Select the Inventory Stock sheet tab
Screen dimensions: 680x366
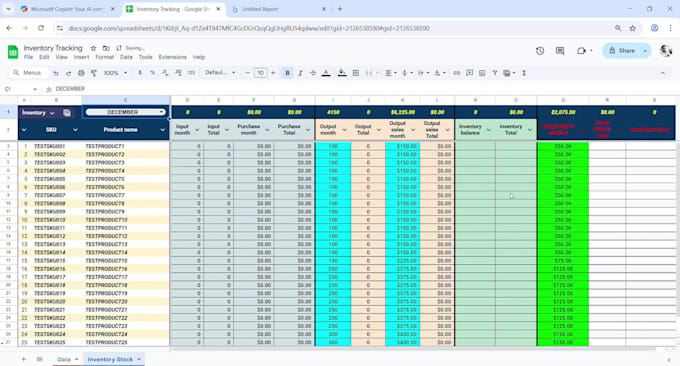tap(110, 359)
